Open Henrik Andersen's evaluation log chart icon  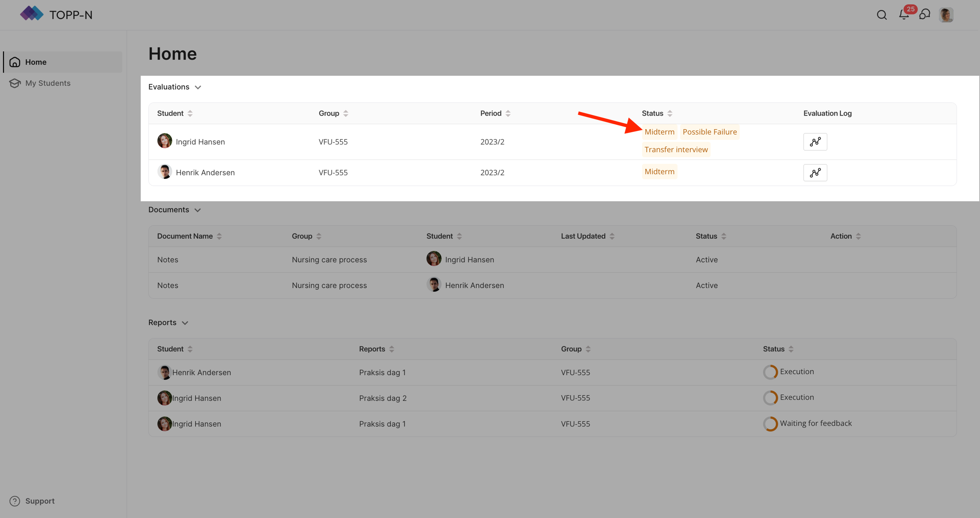coord(815,173)
